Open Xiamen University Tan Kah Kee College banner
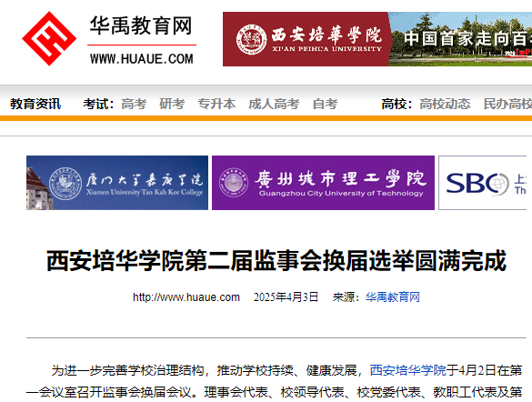 117,183
